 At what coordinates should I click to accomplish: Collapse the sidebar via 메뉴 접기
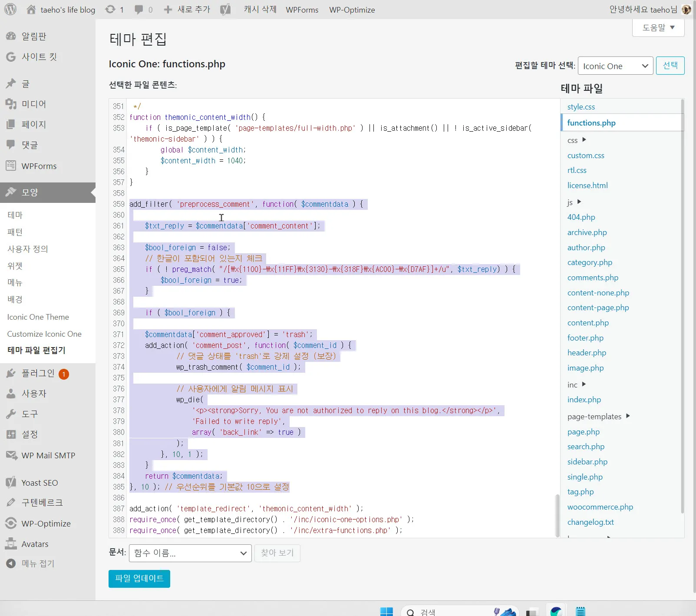[37, 563]
